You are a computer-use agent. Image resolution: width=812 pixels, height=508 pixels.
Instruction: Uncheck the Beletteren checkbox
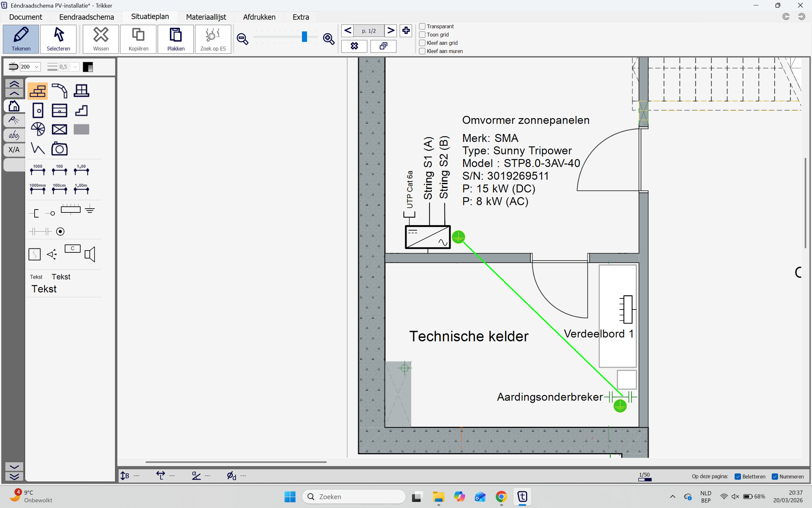tap(738, 477)
